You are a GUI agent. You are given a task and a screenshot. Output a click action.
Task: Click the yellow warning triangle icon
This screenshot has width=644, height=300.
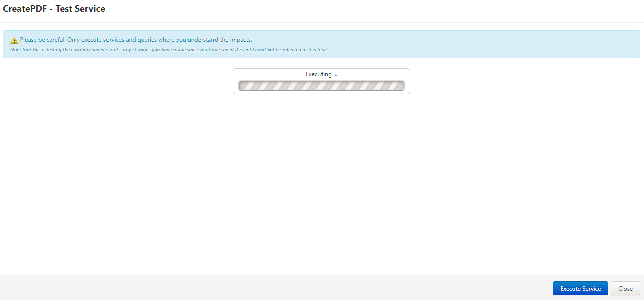[14, 40]
